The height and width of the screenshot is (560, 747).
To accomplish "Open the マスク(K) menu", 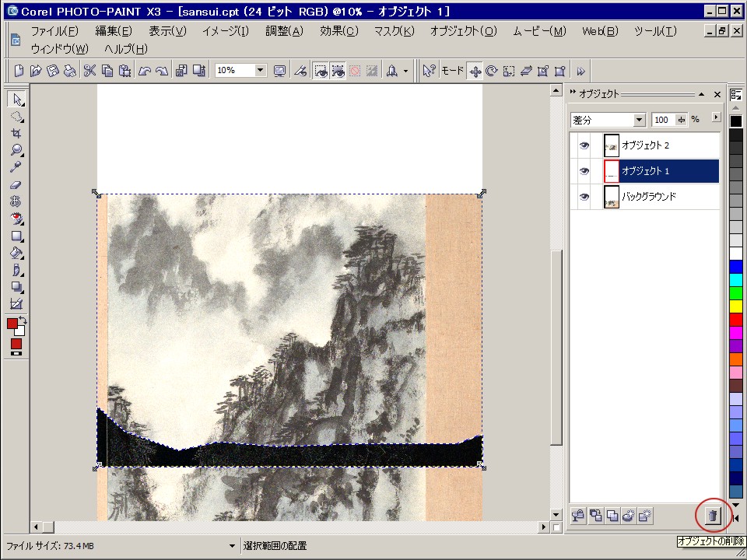I will [x=394, y=31].
